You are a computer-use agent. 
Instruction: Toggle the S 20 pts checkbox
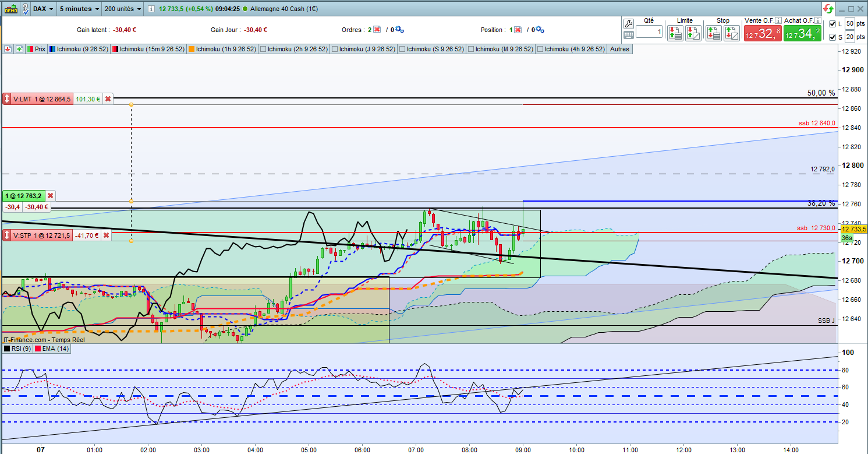[x=832, y=37]
